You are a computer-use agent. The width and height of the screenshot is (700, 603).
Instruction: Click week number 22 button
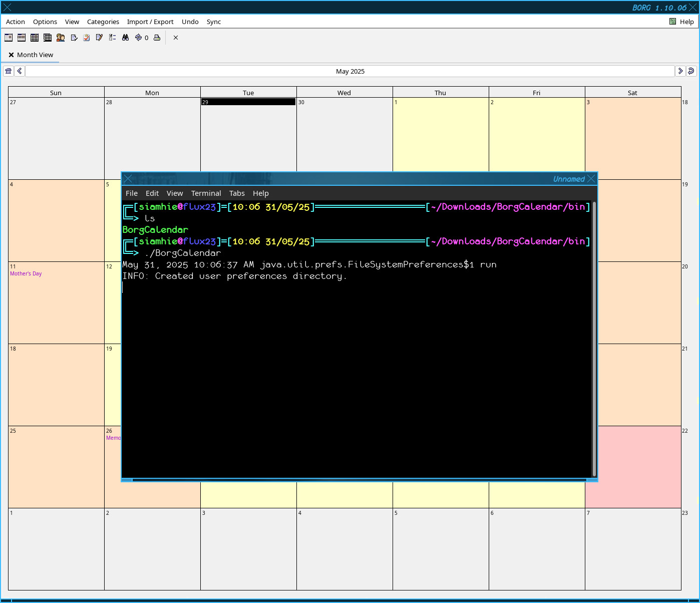685,431
